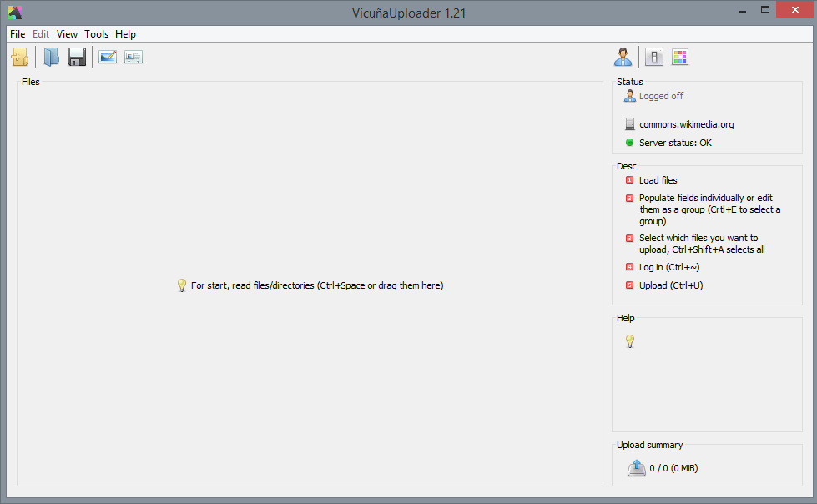The height and width of the screenshot is (504, 817).
Task: Click the "0 / 0 (0 MiB)" upload count
Action: click(673, 468)
